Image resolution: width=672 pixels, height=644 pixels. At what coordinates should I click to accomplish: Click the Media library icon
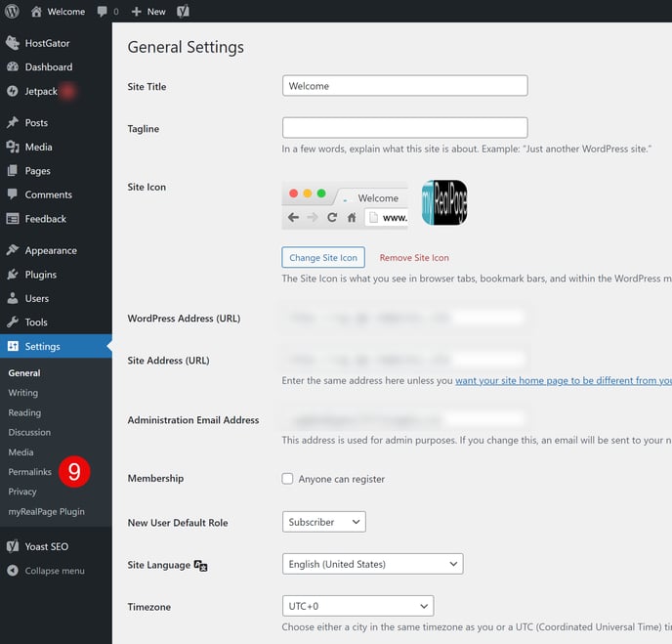click(13, 147)
